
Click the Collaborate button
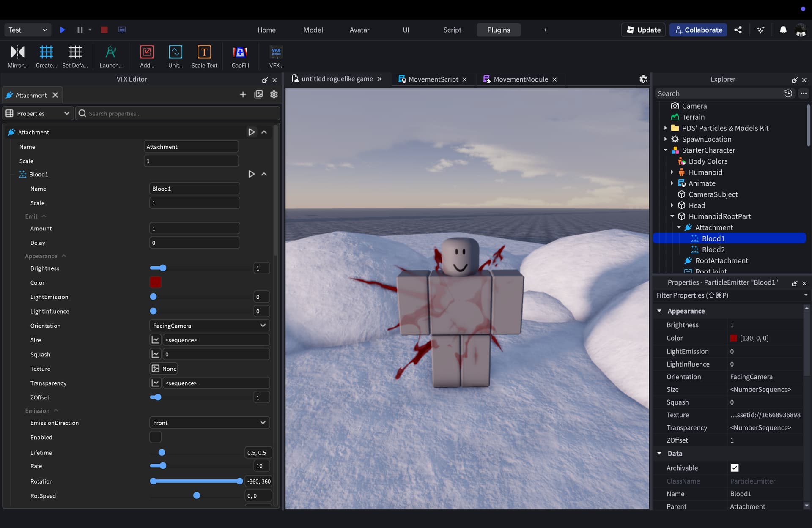coord(698,30)
